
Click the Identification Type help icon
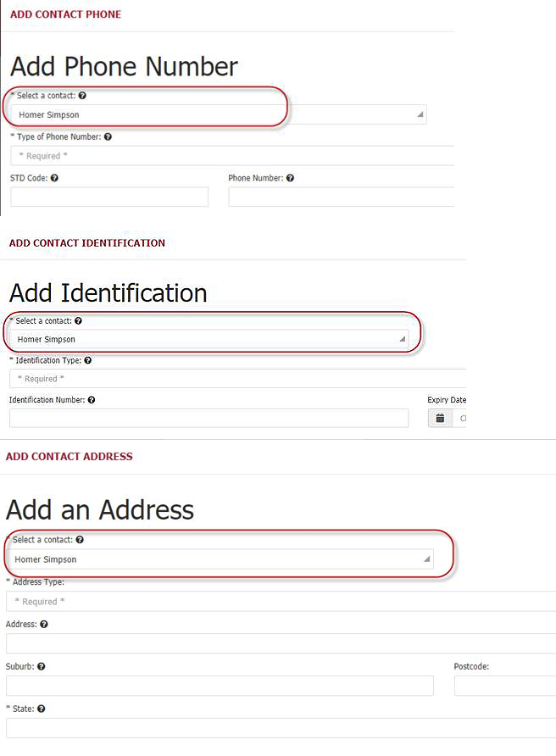click(89, 360)
